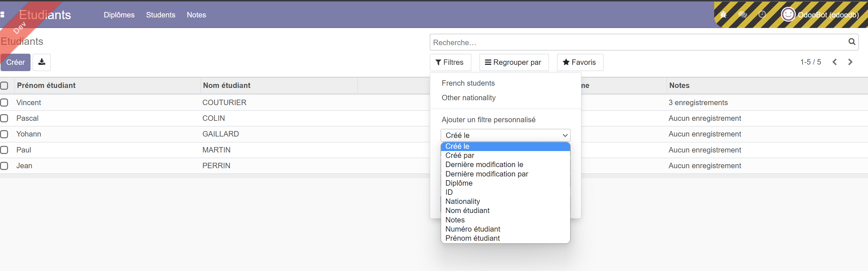Select the checkbox for Paul MARTIN
The height and width of the screenshot is (271, 868).
tap(4, 150)
